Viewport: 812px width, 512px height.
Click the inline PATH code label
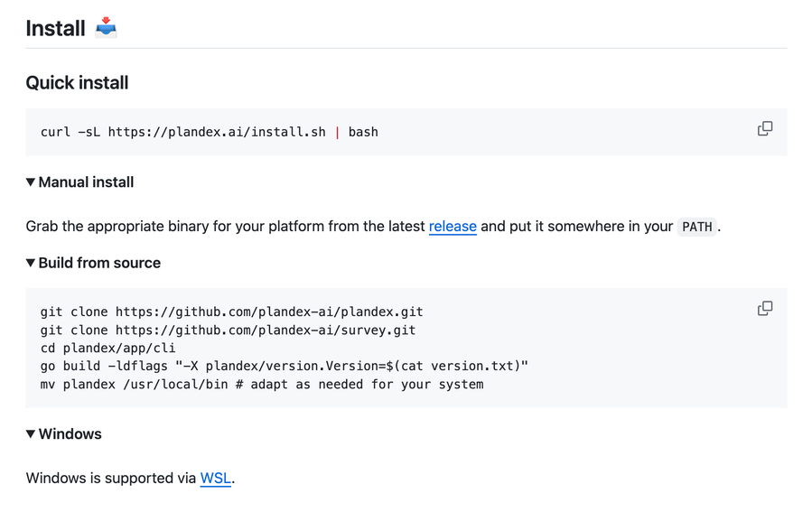click(697, 227)
